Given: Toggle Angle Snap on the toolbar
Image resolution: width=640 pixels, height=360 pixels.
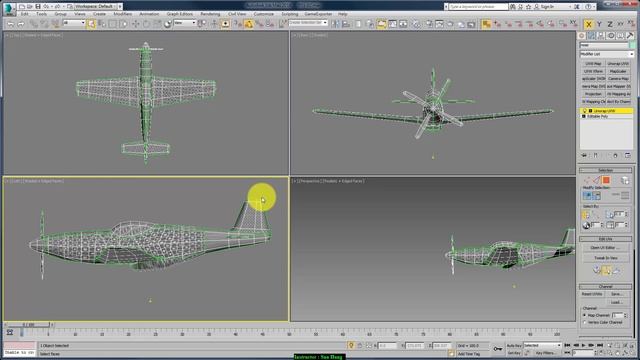Looking at the screenshot, I should tap(248, 24).
